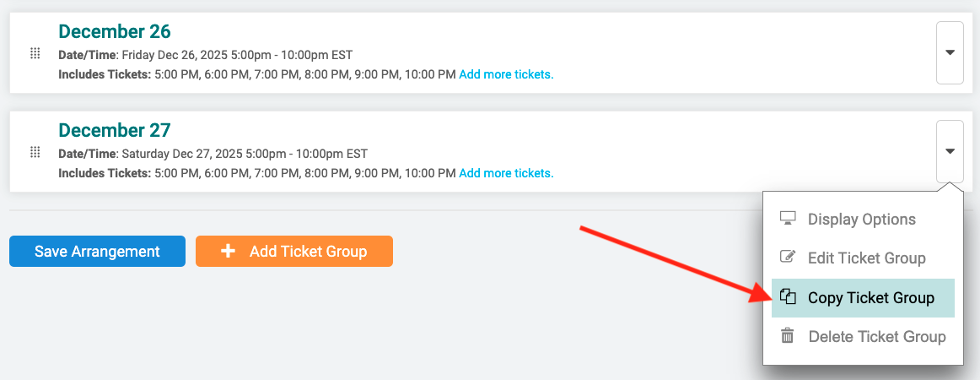Open the December 26 actions dropdown

click(x=950, y=52)
